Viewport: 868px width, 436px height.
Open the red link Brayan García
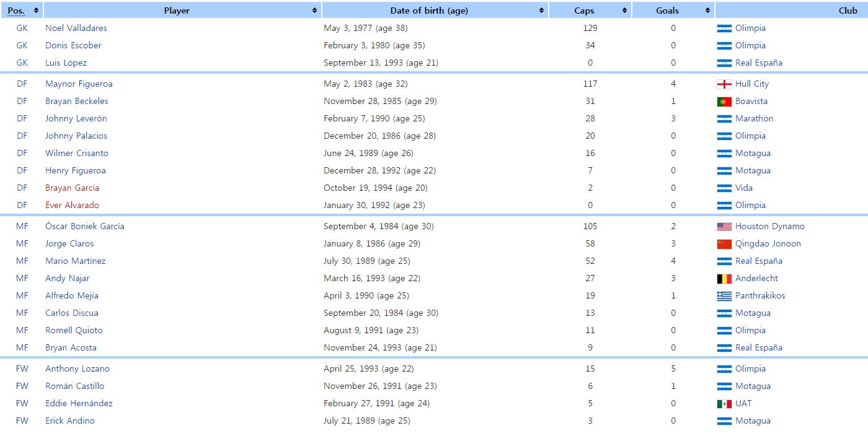72,188
